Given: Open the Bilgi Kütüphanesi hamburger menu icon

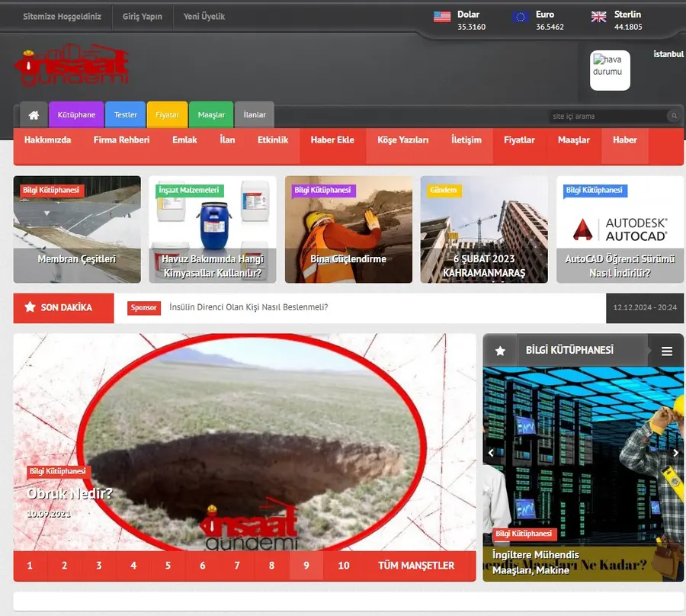Looking at the screenshot, I should [667, 351].
